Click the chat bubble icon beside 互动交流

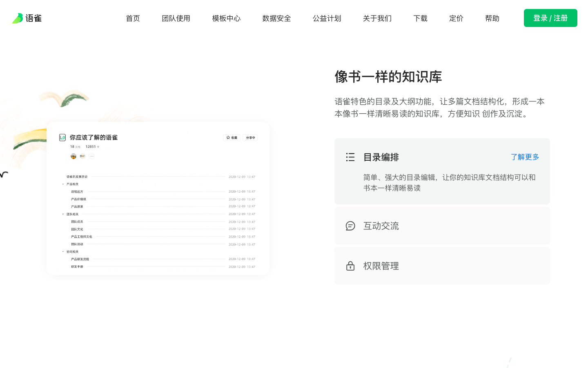coord(350,226)
